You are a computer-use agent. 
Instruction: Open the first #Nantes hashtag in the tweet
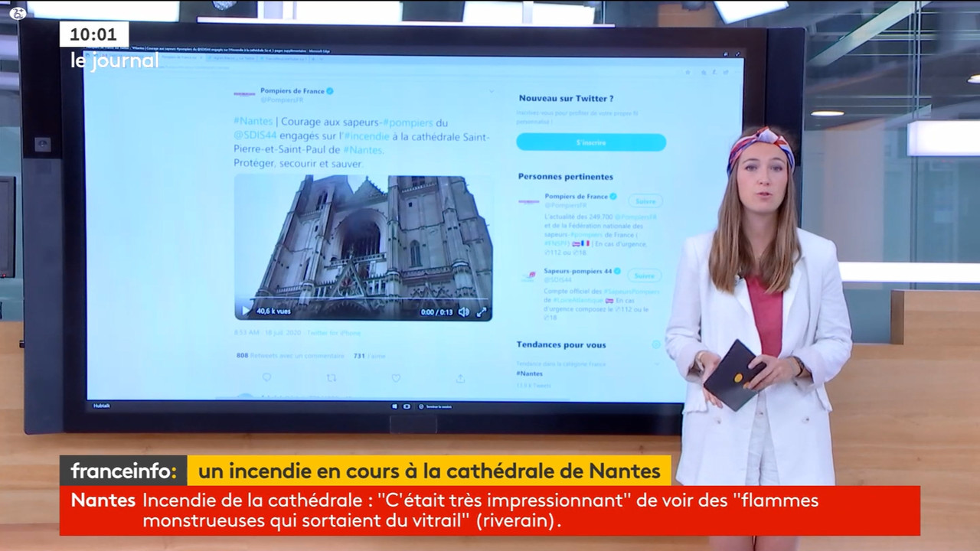[252, 122]
